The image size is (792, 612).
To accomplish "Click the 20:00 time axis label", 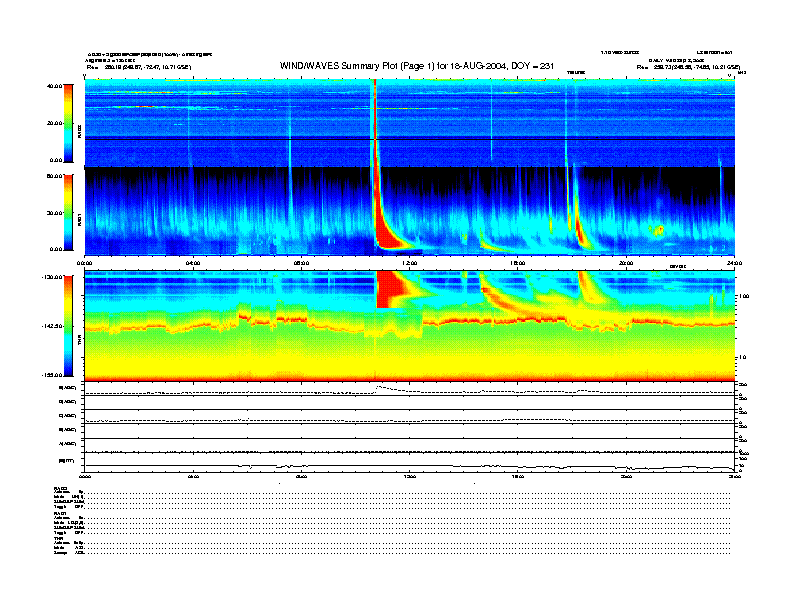I will click(x=626, y=264).
